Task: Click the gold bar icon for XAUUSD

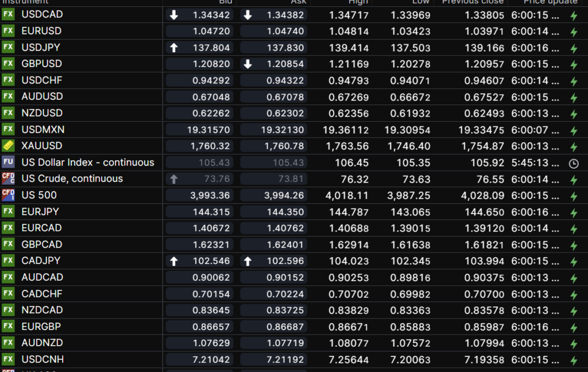Action: [x=8, y=146]
